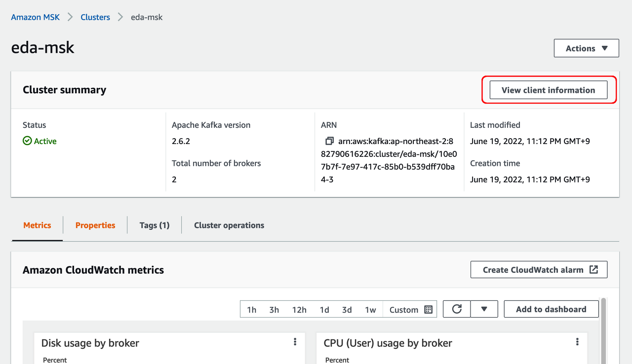This screenshot has width=632, height=364.
Task: Open the Actions dropdown menu
Action: (587, 48)
